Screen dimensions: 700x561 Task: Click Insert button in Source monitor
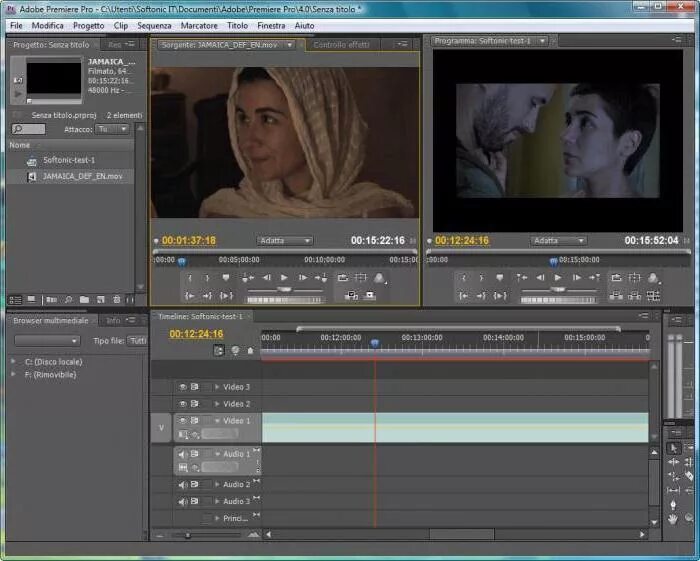351,295
